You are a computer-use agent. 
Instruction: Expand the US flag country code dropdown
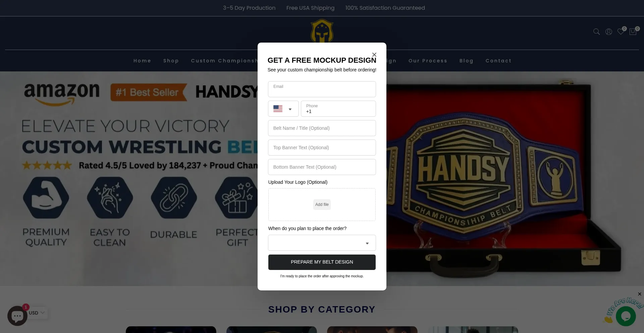click(283, 109)
